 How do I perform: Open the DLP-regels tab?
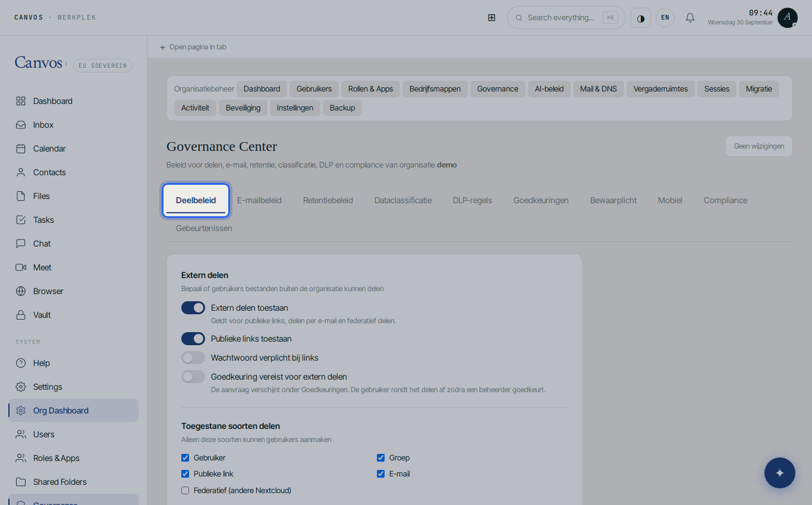pyautogui.click(x=473, y=200)
